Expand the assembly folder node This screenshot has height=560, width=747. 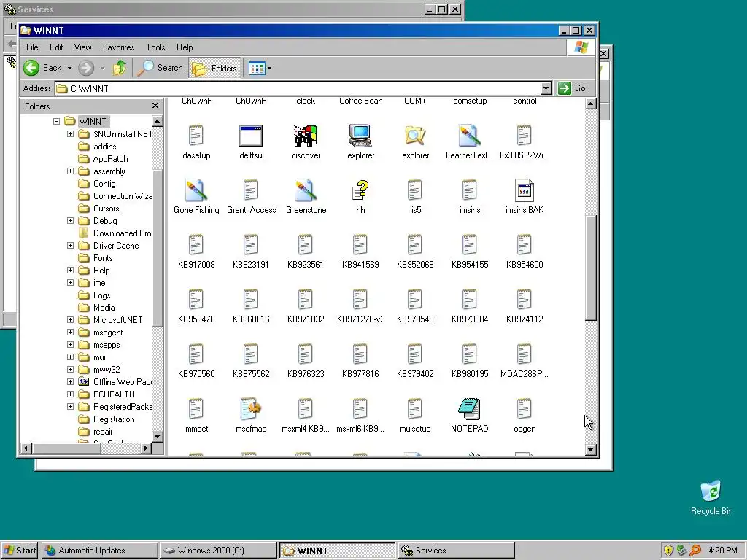coord(71,171)
